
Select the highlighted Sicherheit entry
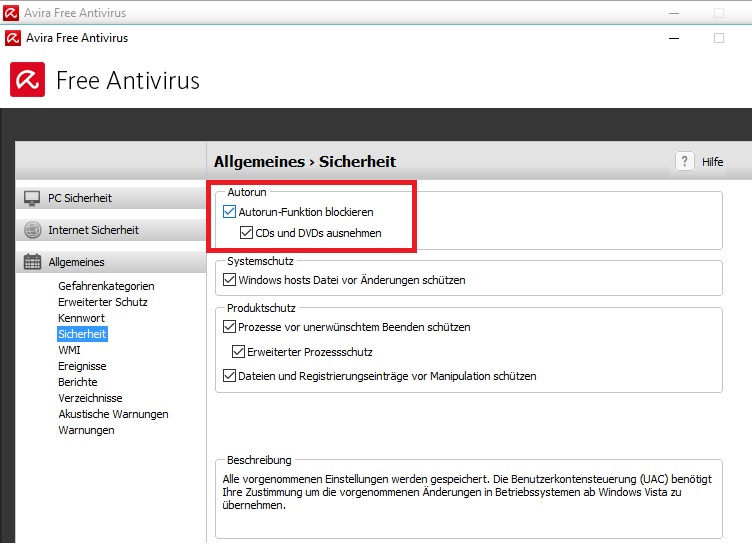click(x=82, y=334)
